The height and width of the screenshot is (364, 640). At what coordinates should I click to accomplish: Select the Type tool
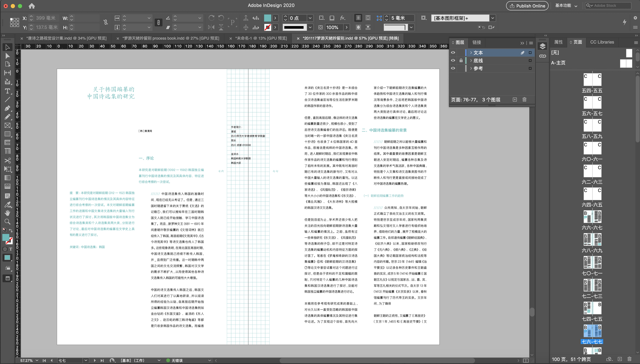[7, 91]
